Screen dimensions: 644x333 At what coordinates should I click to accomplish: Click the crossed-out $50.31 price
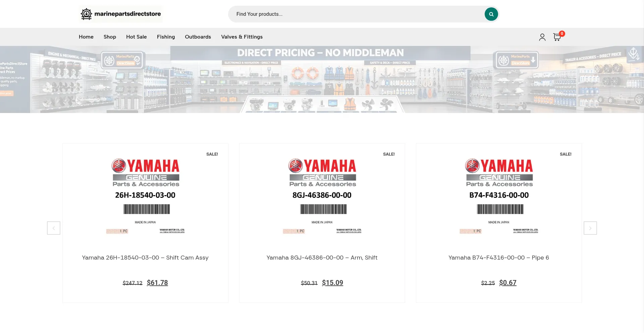coord(309,283)
